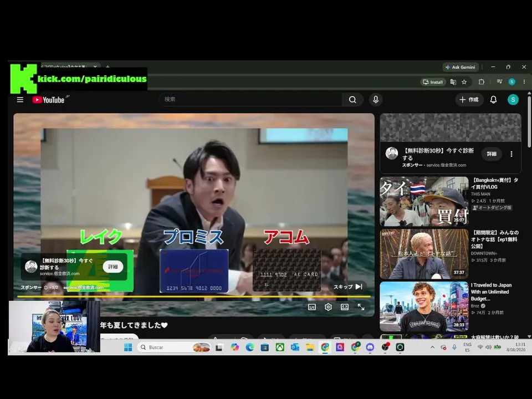Open the みんなのオトナな話 video thumbnail

tap(424, 254)
